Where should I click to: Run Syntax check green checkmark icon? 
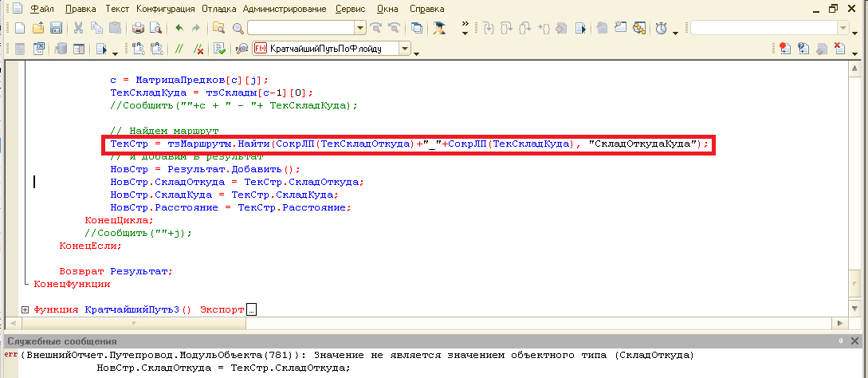click(220, 49)
